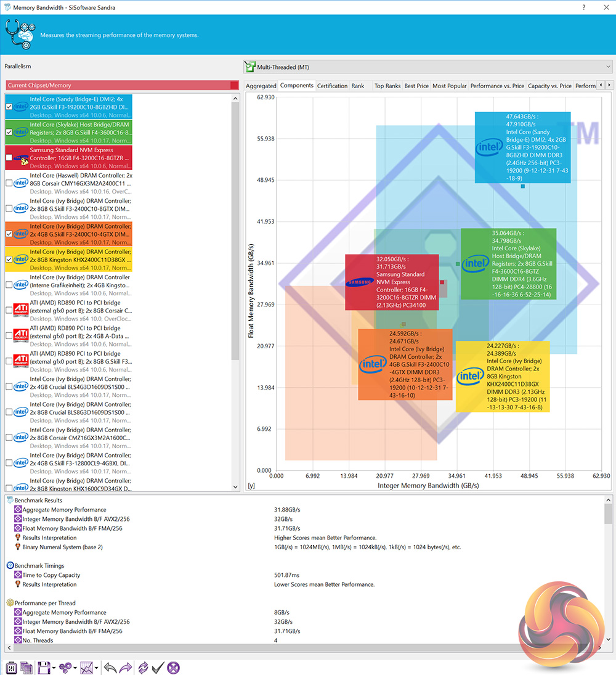Click the purple forward arrow icon
Viewport: 616px width, 675px height.
pos(125,668)
